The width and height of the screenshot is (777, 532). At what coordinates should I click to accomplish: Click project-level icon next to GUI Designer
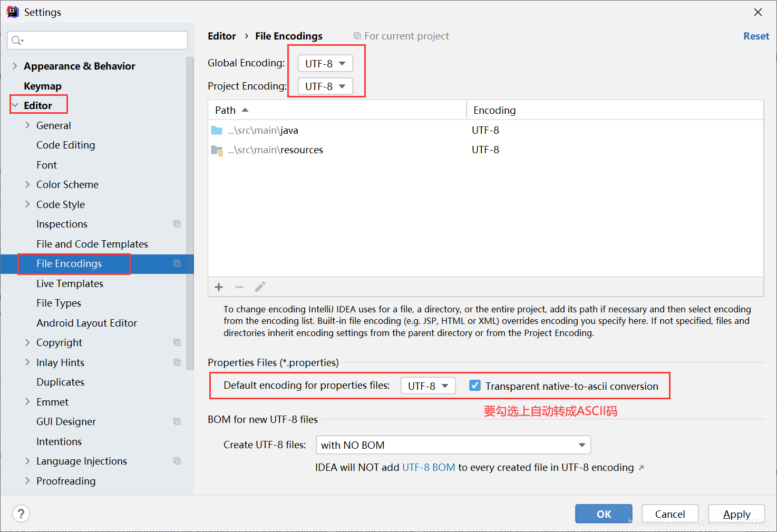(177, 421)
